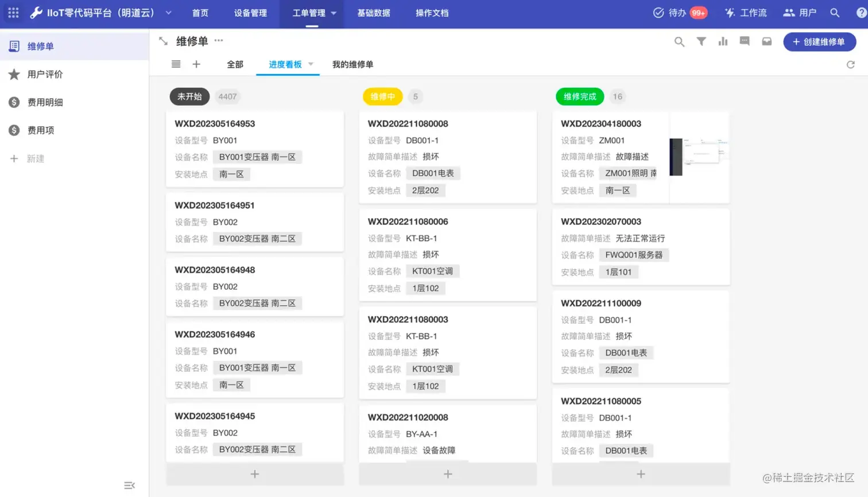The width and height of the screenshot is (868, 497).
Task: Open the filter icon next to search
Action: [x=701, y=41]
